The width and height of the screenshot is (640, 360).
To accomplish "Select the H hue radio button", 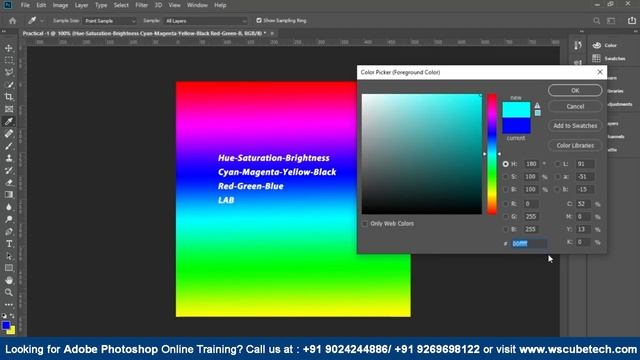I will coord(506,164).
